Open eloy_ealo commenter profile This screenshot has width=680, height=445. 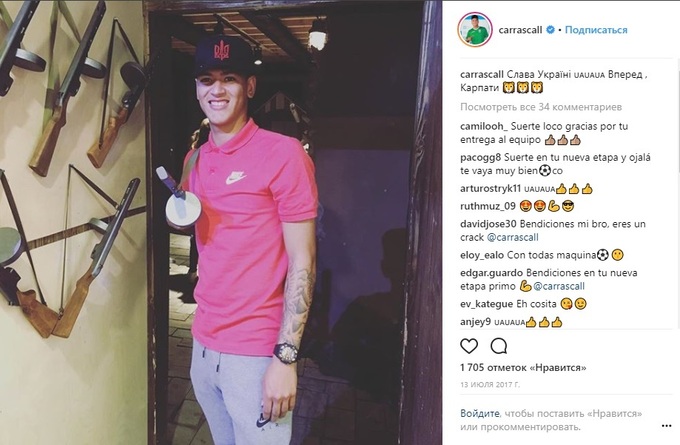pyautogui.click(x=482, y=255)
